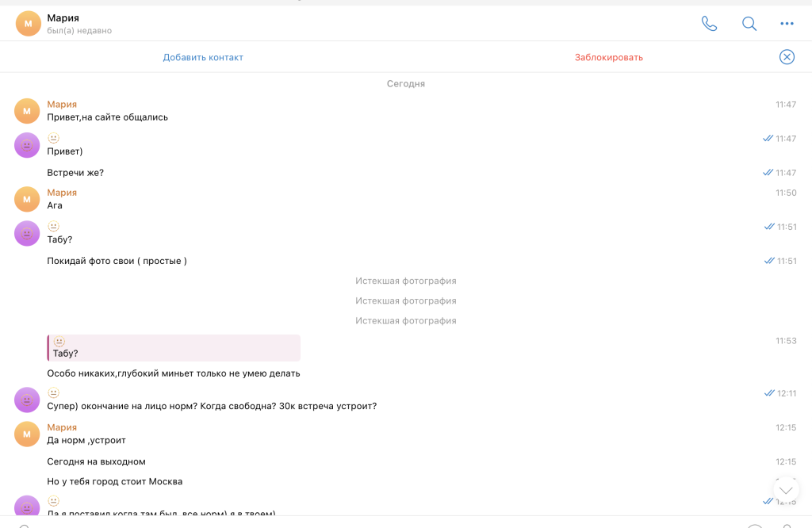
Task: Open the last "Истекшая фотография" message
Action: [x=405, y=321]
